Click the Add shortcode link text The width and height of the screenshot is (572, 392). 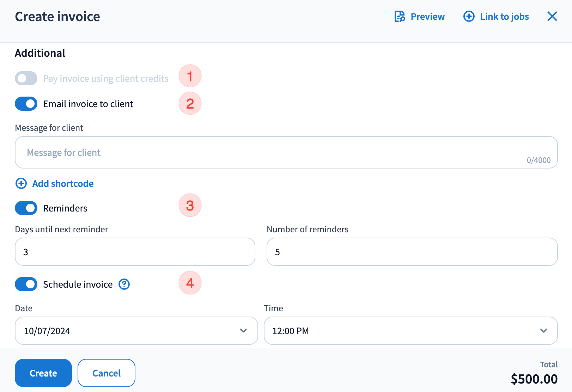point(63,184)
